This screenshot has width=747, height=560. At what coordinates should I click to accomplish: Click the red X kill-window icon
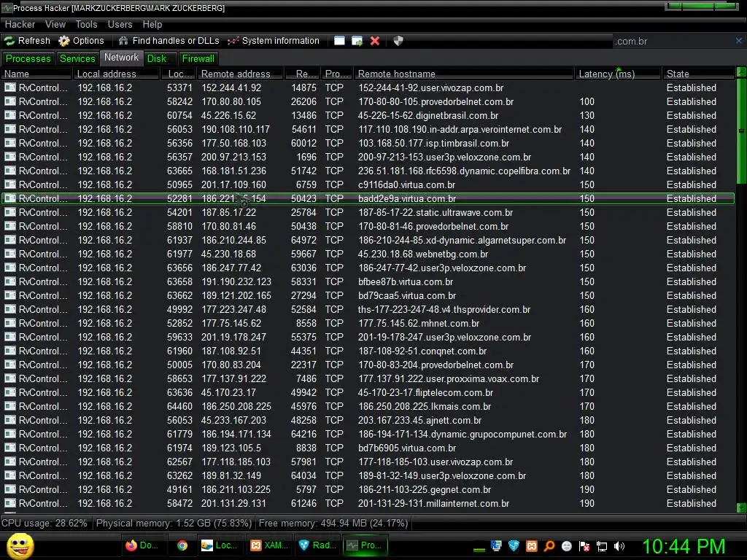tap(375, 41)
